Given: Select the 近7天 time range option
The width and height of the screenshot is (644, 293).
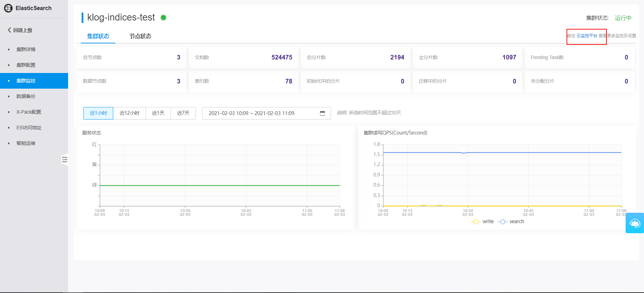Looking at the screenshot, I should (x=183, y=113).
